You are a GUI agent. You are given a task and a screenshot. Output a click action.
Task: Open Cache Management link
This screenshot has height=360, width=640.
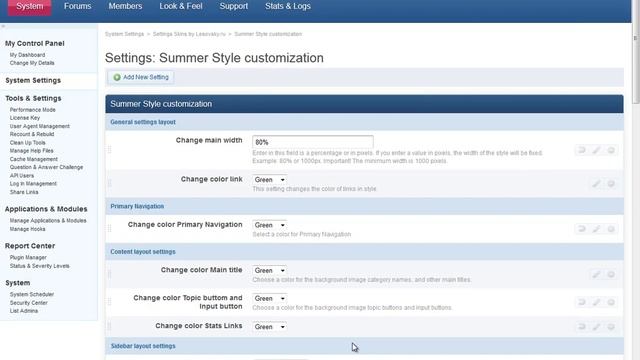33,159
